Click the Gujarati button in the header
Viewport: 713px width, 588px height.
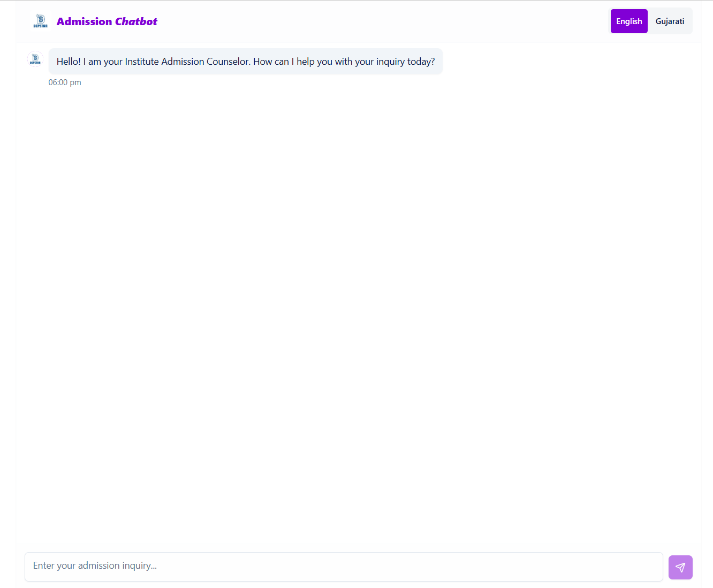[670, 21]
